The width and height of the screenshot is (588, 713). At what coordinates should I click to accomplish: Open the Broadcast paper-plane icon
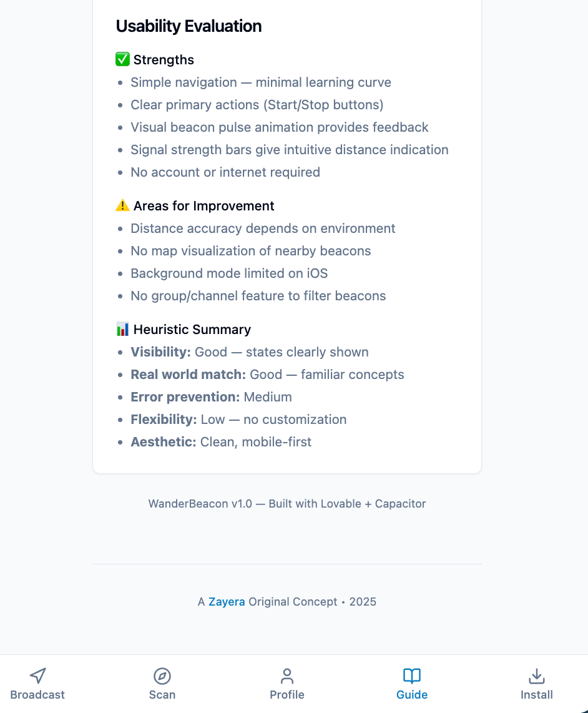pyautogui.click(x=37, y=676)
